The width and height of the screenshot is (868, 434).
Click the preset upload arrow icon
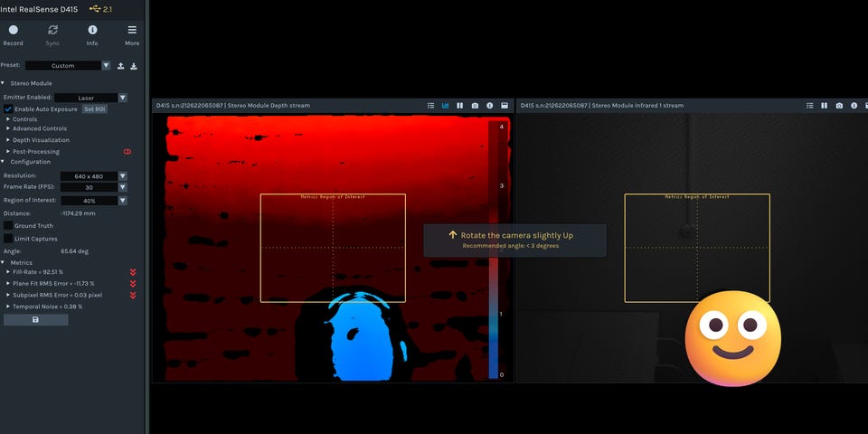click(x=120, y=66)
